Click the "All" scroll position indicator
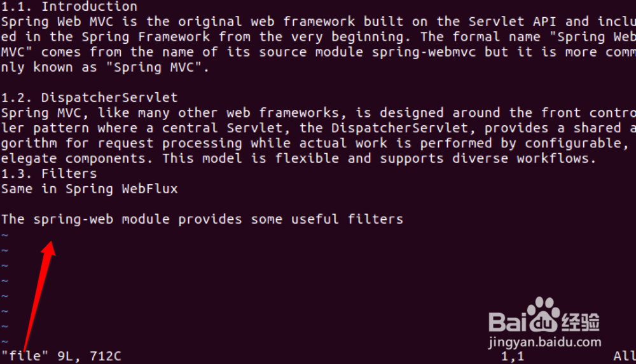Image resolution: width=636 pixels, height=364 pixels. [623, 356]
